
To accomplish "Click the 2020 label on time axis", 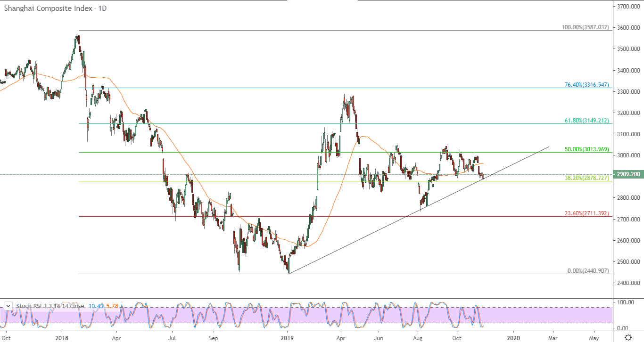I will (513, 338).
